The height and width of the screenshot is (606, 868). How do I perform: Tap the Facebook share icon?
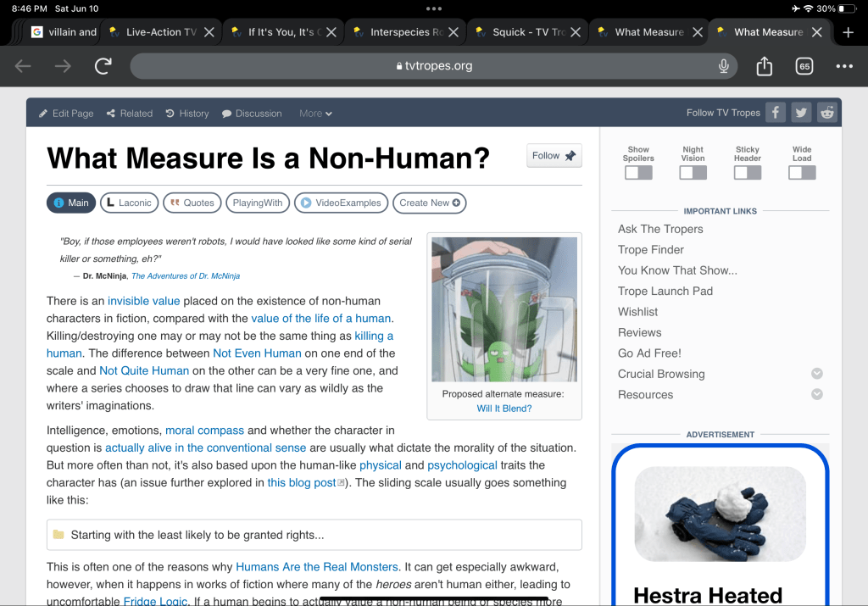click(775, 113)
